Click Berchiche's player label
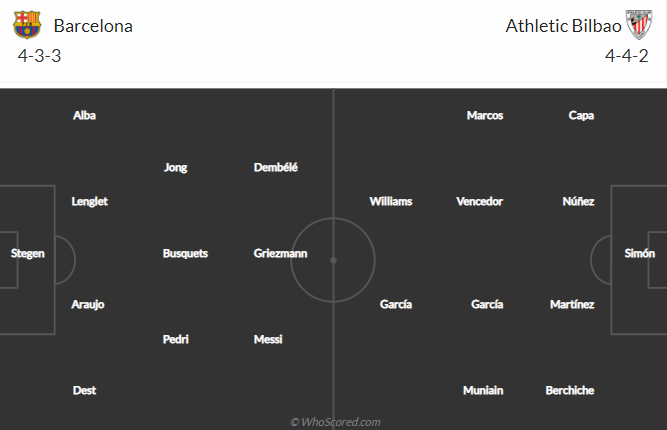The width and height of the screenshot is (667, 430). (x=570, y=391)
